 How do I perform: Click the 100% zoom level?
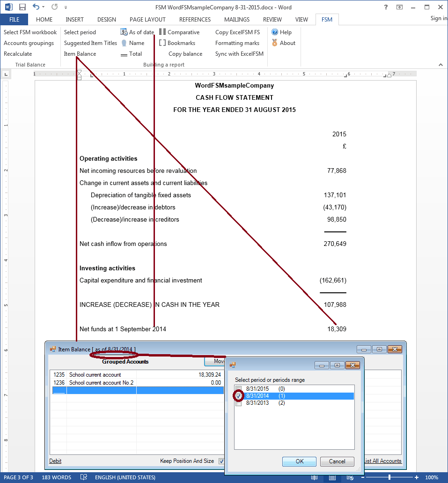click(x=432, y=477)
